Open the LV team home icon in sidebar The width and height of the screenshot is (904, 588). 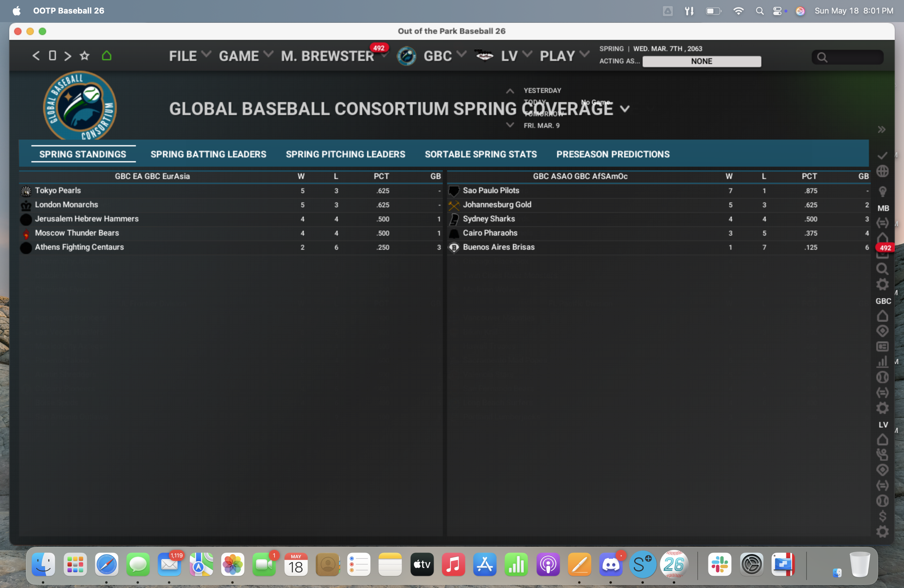(x=882, y=439)
